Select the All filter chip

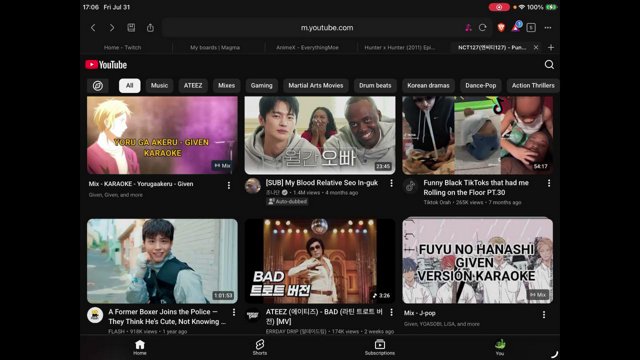[129, 86]
